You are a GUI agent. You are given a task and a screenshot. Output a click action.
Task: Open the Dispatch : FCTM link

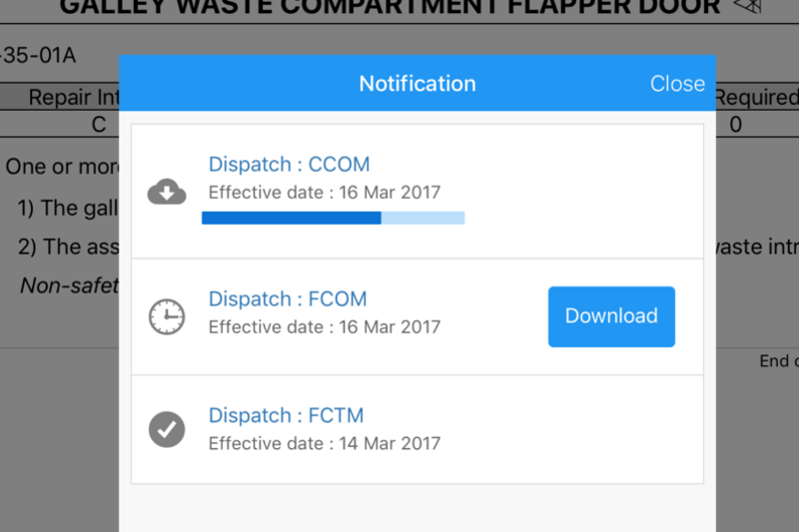[x=286, y=415]
